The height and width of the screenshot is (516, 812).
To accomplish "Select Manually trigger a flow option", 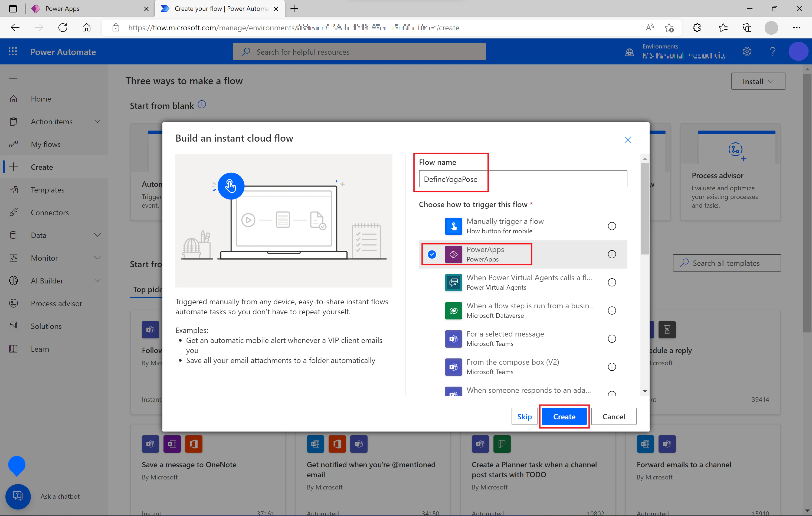I will (523, 226).
